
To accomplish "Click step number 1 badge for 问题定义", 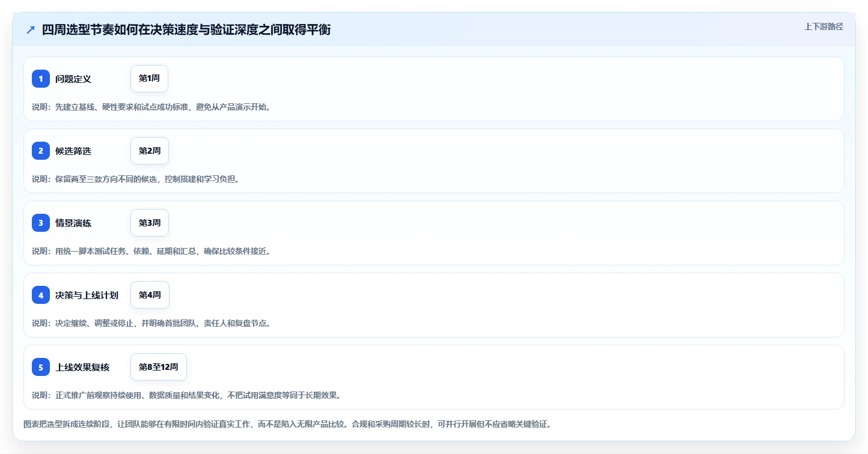I will click(x=41, y=79).
